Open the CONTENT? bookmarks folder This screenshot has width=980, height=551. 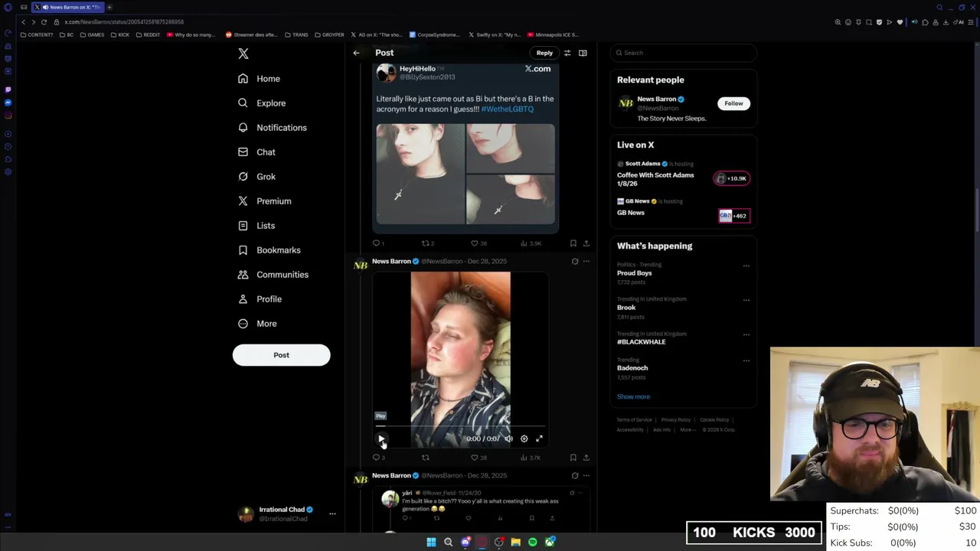(x=37, y=34)
